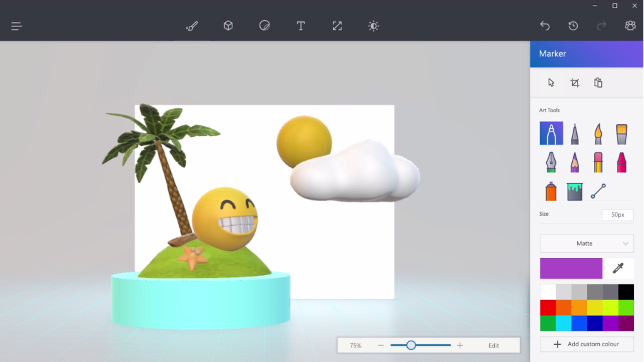Pick the red colour swatch
644x362 pixels.
(547, 308)
